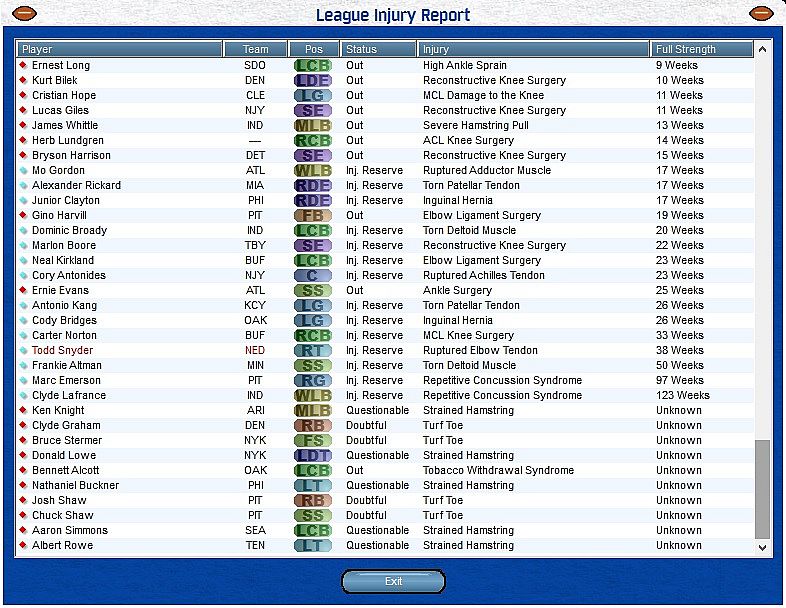Screen dimensions: 786x608
Task: Click the WLB badge for Mo Gordon
Action: coord(313,170)
